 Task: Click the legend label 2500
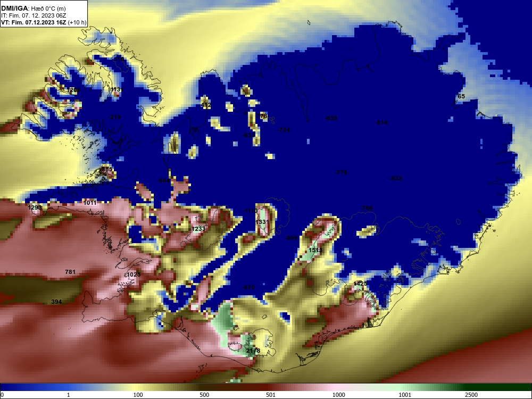(471, 395)
